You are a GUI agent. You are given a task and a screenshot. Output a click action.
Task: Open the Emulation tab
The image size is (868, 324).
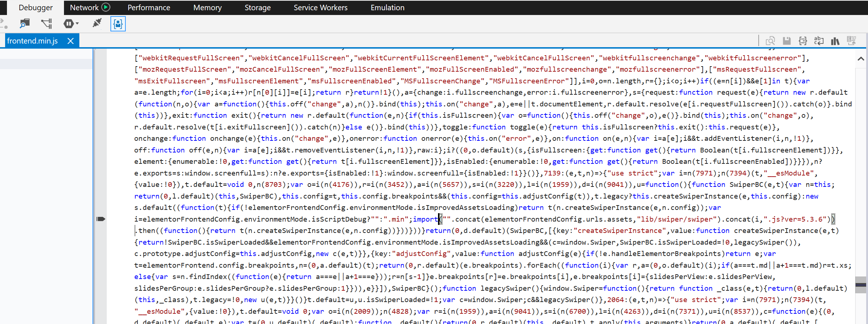(387, 7)
